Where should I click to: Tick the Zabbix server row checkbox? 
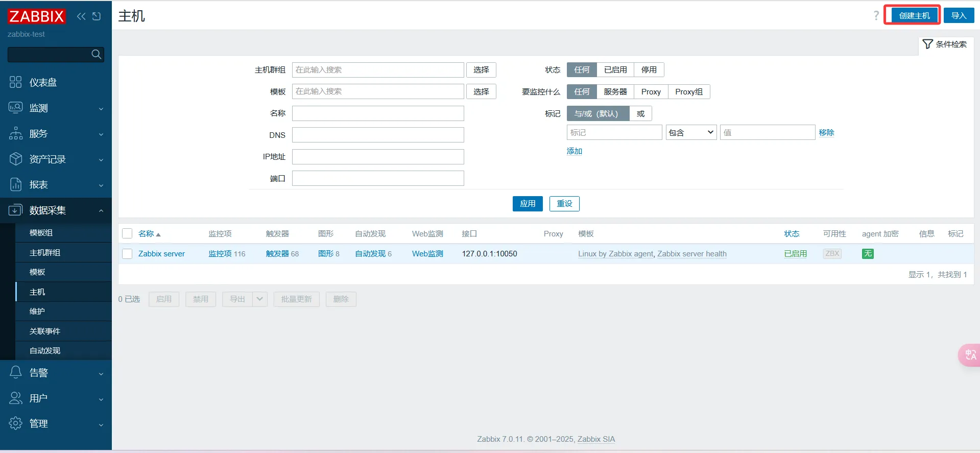[x=127, y=253]
